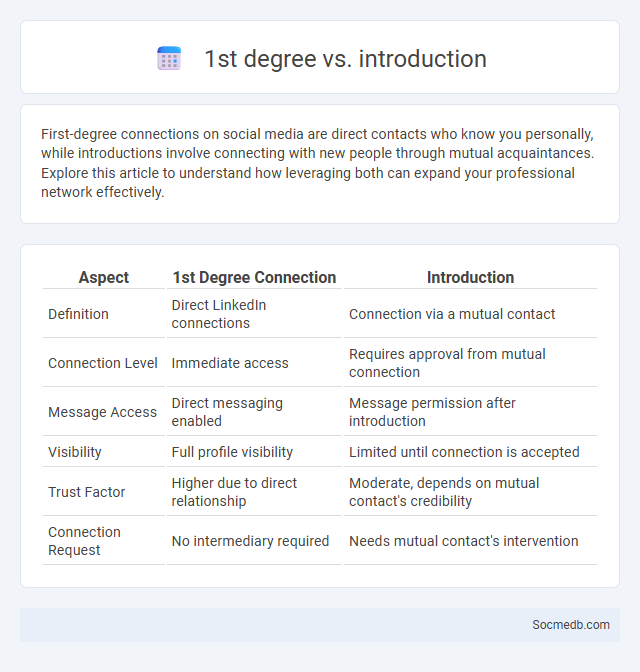Select the 'Definition' row label

[78, 314]
